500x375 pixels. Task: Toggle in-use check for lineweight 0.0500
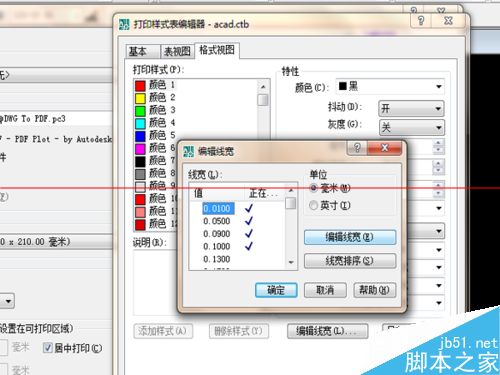tap(249, 221)
